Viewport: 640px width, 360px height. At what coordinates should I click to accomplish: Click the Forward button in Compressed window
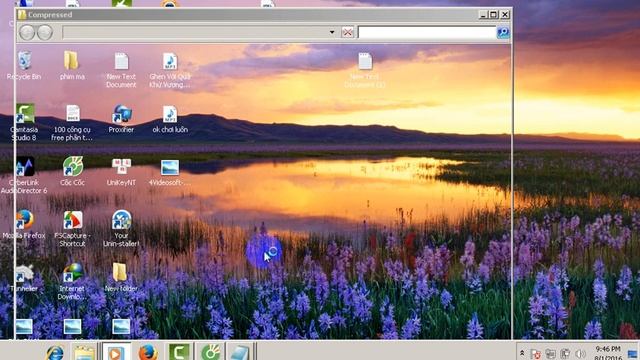click(45, 32)
